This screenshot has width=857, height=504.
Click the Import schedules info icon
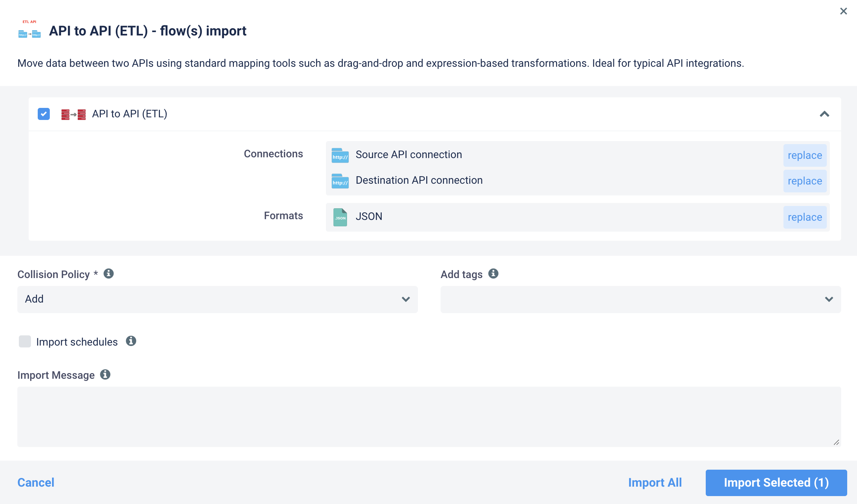(131, 341)
